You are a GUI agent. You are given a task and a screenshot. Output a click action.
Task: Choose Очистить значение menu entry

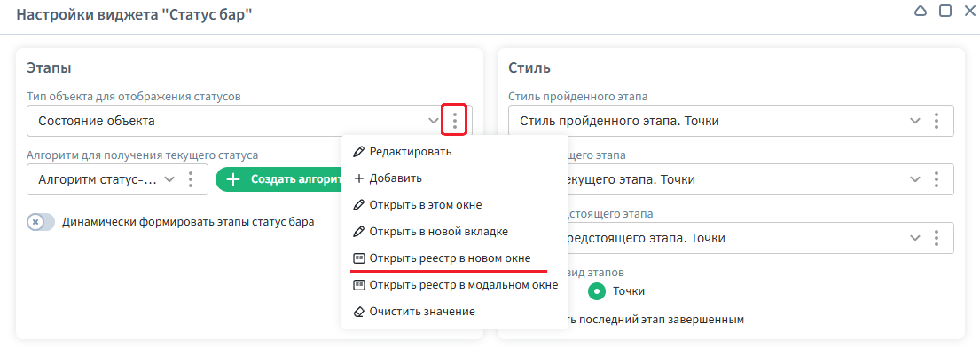[422, 312]
